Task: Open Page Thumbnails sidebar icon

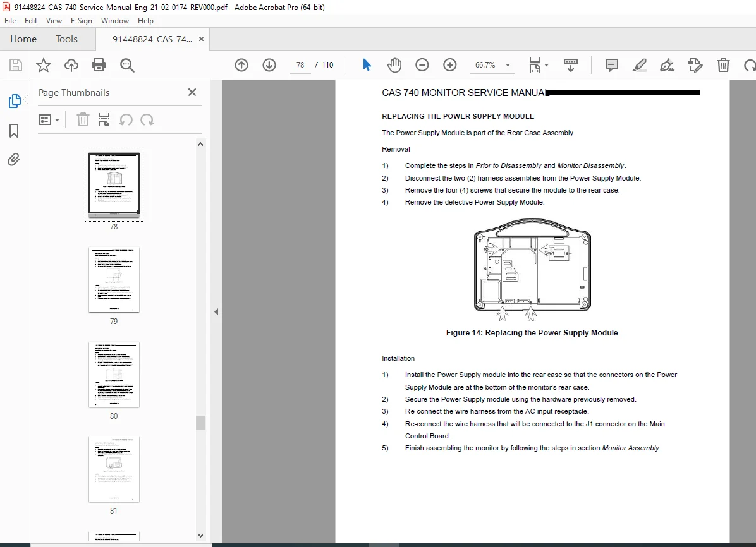Action: pyautogui.click(x=15, y=101)
